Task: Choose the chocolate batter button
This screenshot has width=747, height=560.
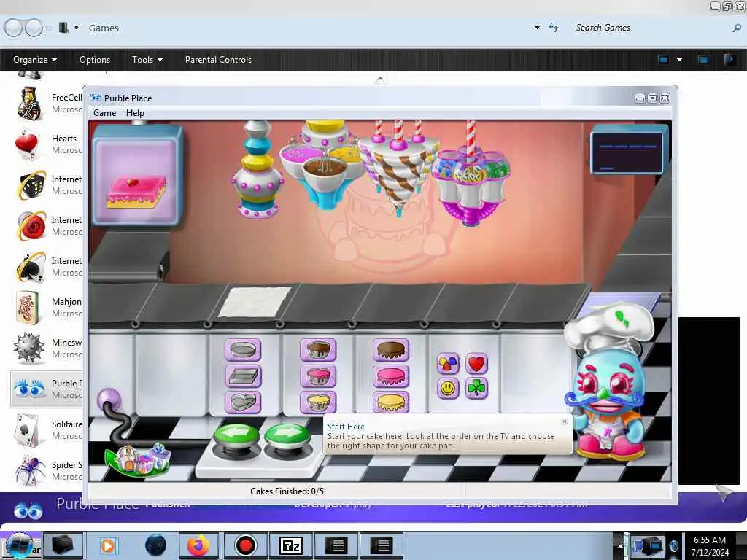Action: (x=318, y=350)
